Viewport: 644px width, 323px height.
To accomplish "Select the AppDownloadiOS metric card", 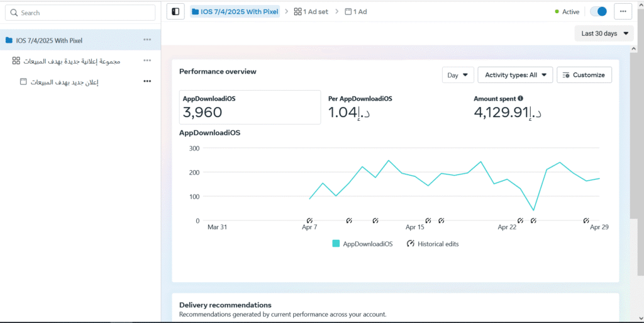I will (249, 107).
